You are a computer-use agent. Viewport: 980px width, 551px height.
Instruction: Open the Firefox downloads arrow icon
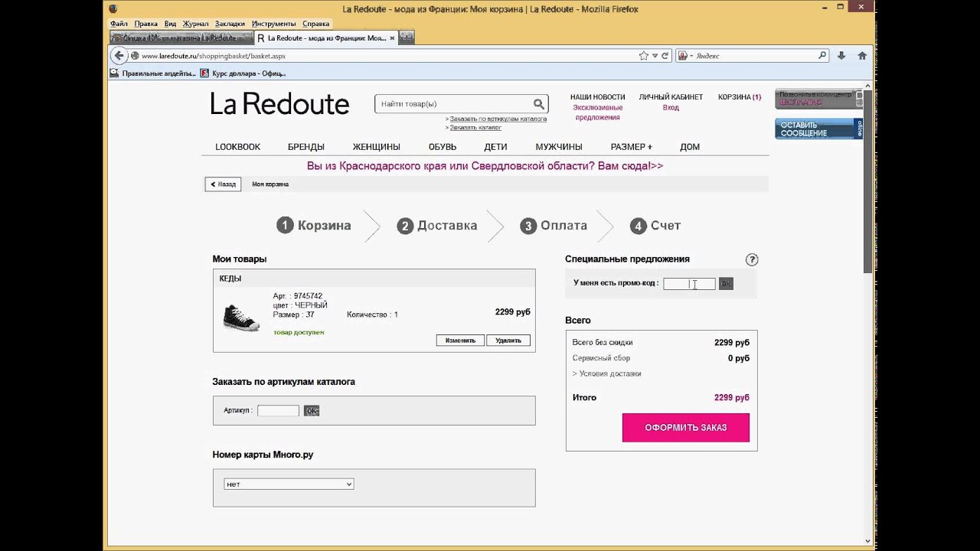tap(841, 56)
